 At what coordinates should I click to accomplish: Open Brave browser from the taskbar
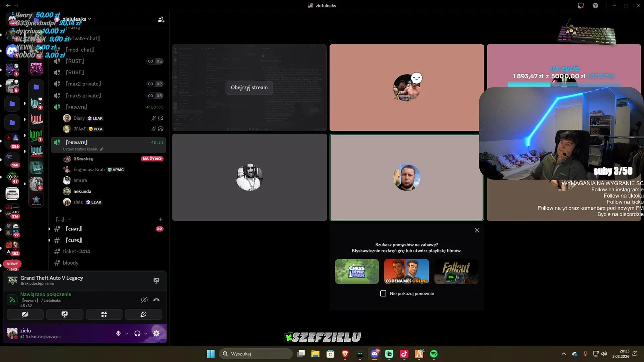[x=345, y=354]
